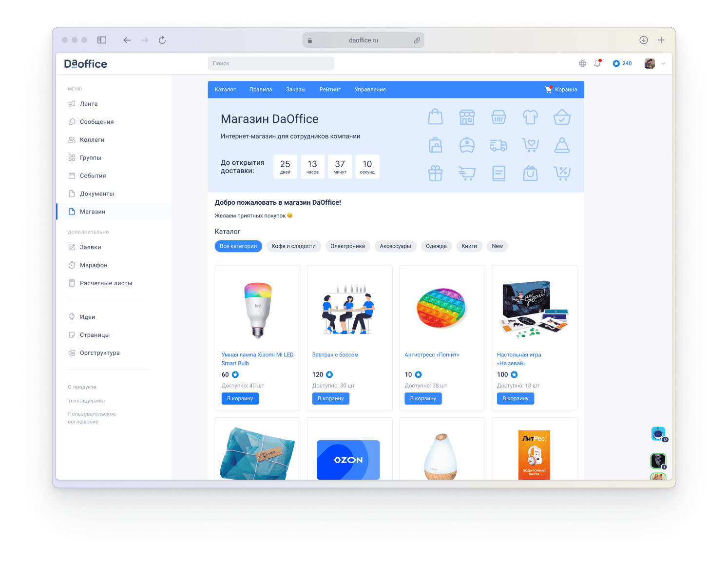Filter catalog by Кофе и сладости
728x565 pixels.
click(293, 246)
